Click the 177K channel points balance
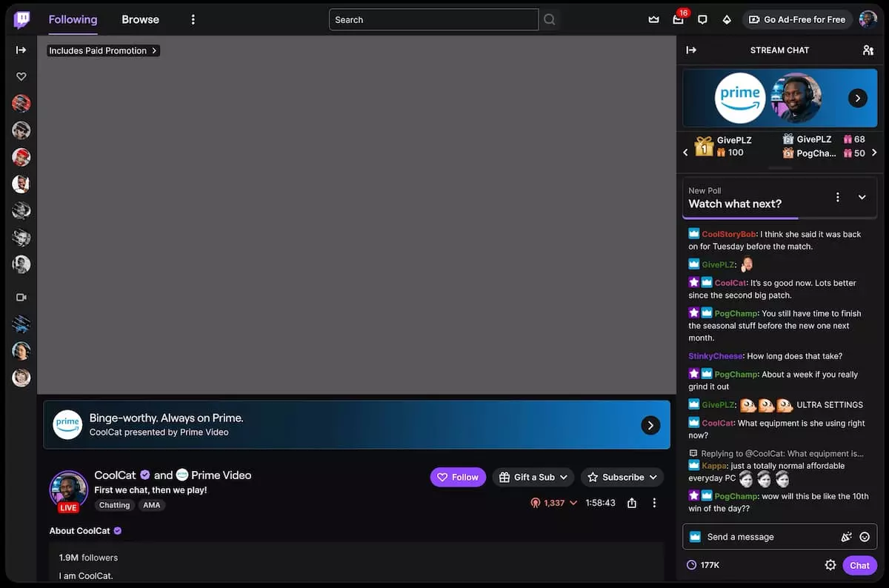The height and width of the screenshot is (588, 889). click(x=703, y=565)
